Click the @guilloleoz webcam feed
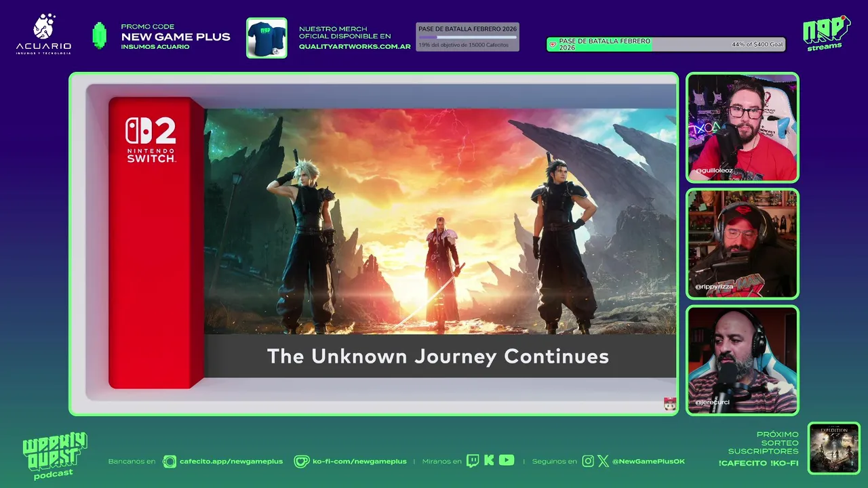This screenshot has height=488, width=868. point(743,128)
